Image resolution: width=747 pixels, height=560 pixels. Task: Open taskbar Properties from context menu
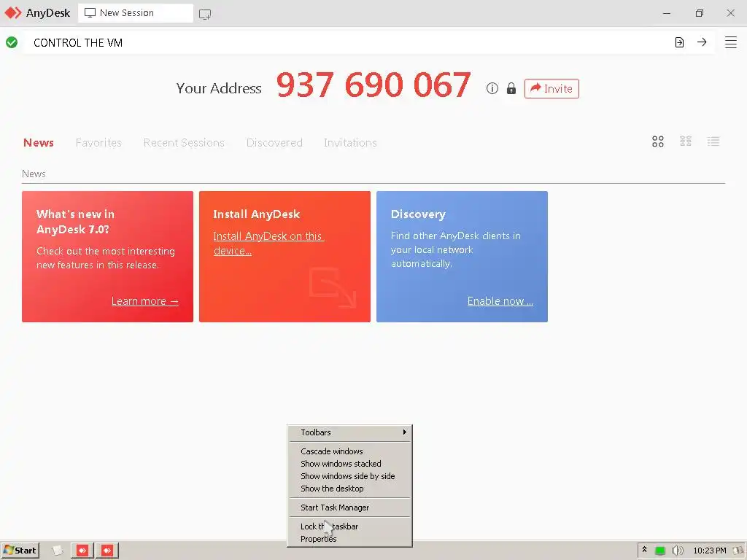(349, 539)
